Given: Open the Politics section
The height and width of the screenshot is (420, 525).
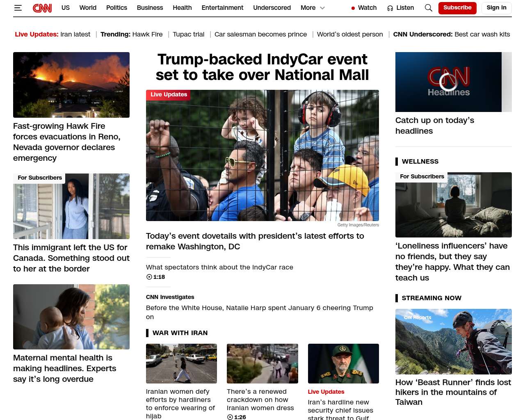Looking at the screenshot, I should tap(116, 8).
